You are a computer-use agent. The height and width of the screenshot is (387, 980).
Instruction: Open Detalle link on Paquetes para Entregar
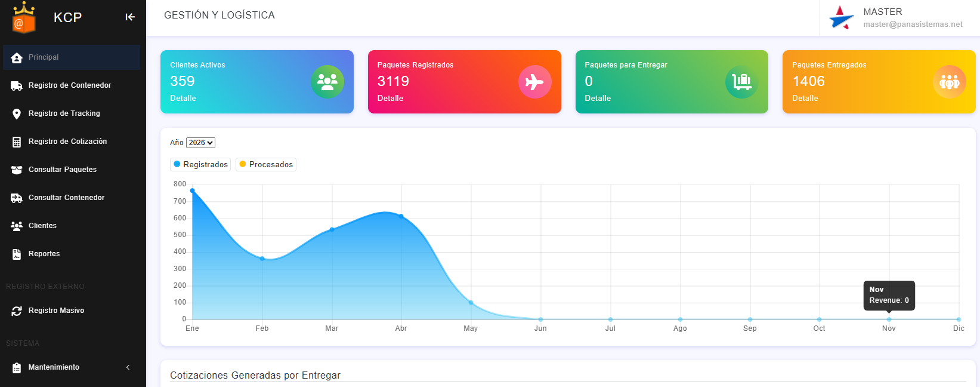click(598, 99)
